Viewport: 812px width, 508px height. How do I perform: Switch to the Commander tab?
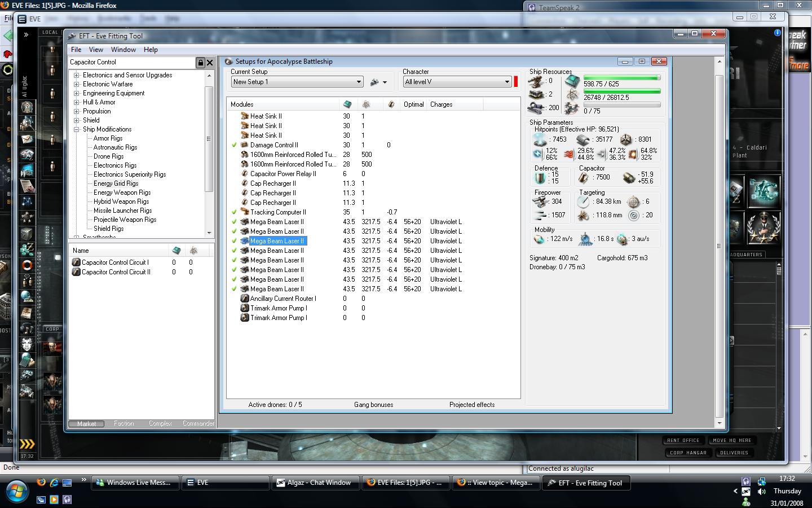pos(198,423)
